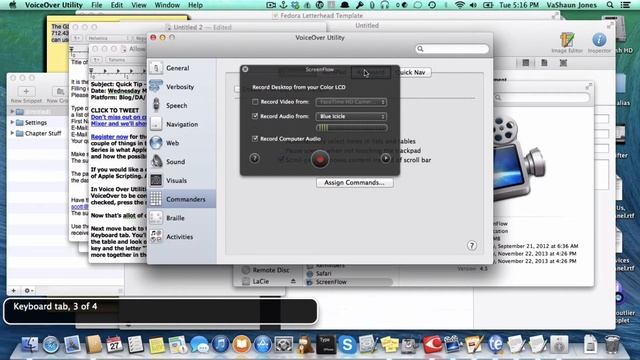Start recording with the red ScreenFlow button
Screen dimensions: 640x360
320,159
